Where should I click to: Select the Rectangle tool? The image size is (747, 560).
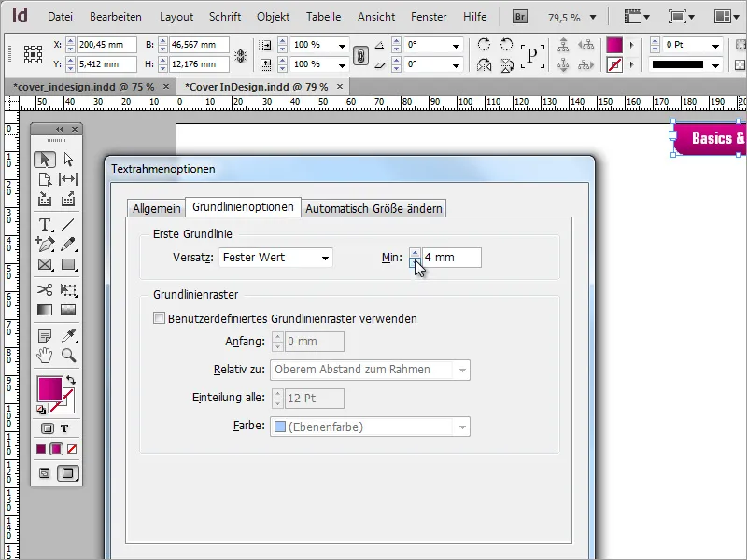point(68,264)
